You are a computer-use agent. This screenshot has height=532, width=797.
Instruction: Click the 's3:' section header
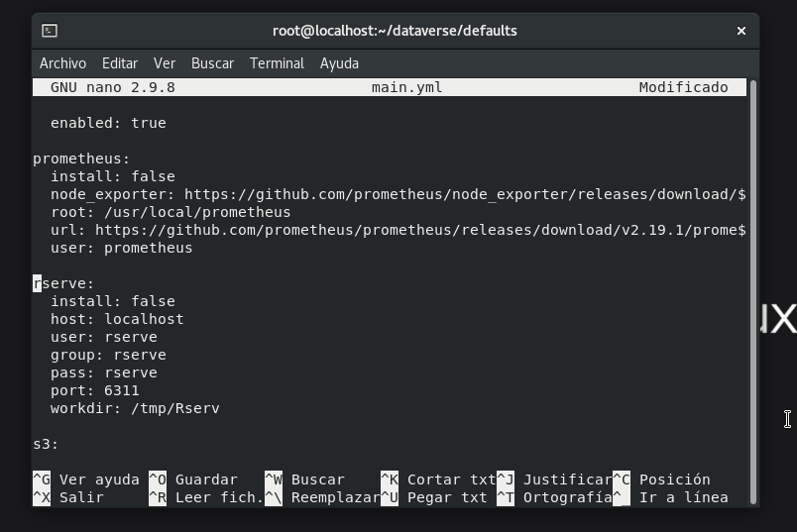[46, 444]
